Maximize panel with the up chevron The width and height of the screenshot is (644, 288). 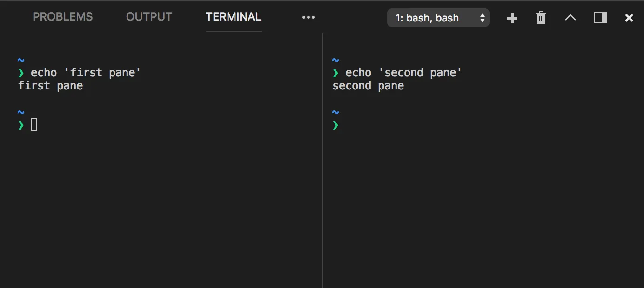(570, 18)
